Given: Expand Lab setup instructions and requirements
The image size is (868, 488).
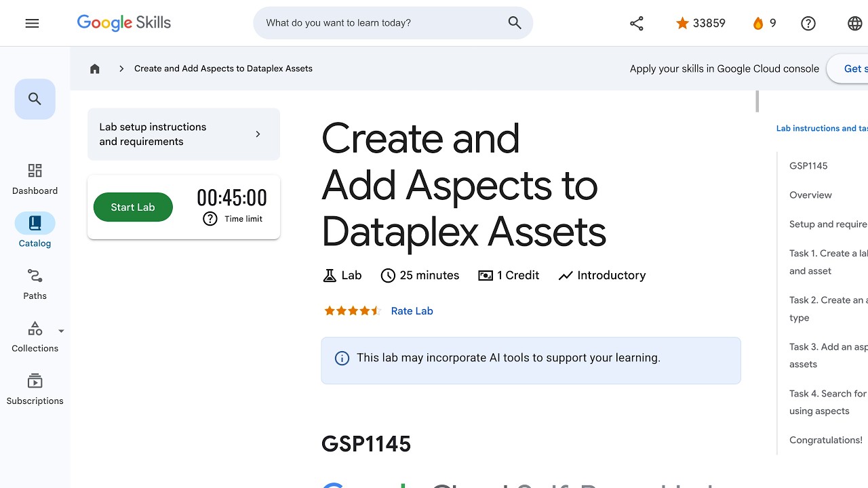Looking at the screenshot, I should pos(184,134).
